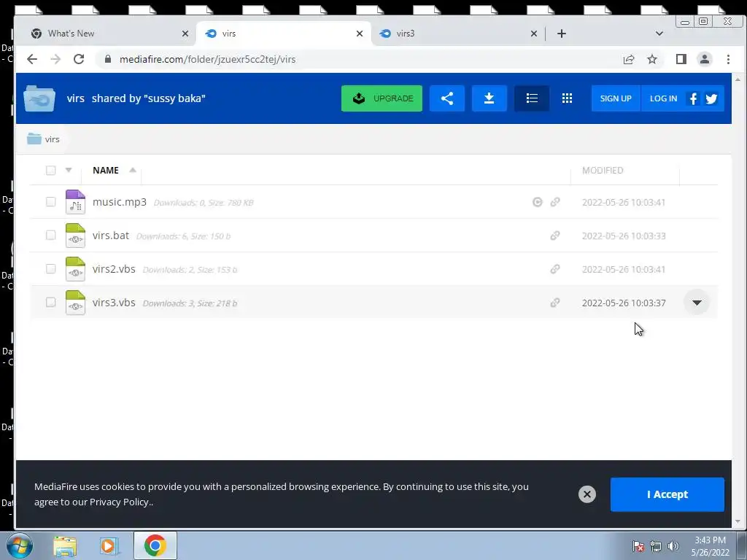Go back with the browser back arrow
The image size is (747, 560).
(32, 59)
